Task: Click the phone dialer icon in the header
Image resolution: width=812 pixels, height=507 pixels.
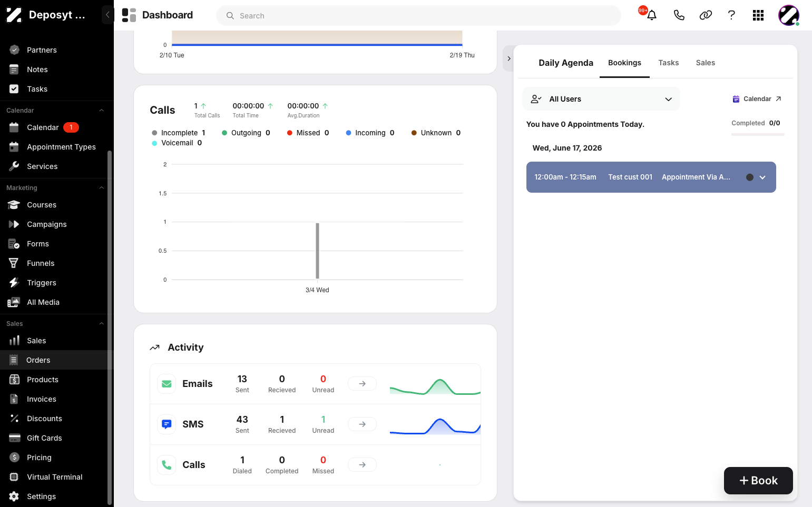Action: 679,15
